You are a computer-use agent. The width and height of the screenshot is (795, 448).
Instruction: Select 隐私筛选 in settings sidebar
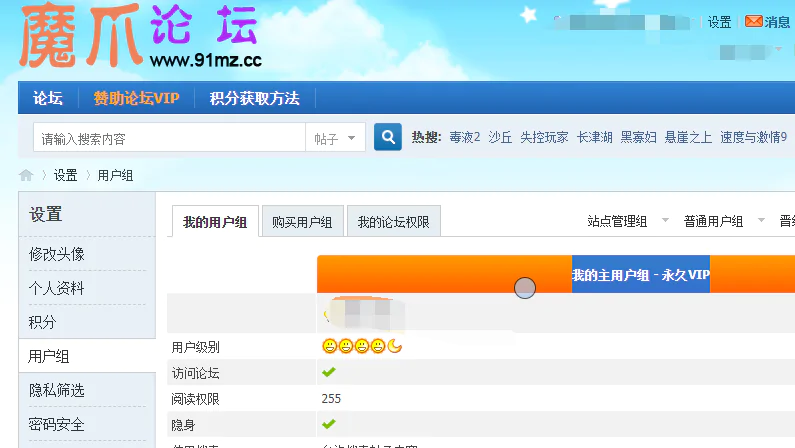[57, 390]
